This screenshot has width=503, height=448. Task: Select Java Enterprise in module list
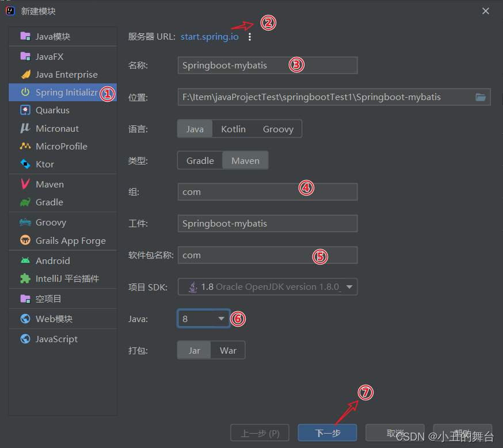(63, 74)
